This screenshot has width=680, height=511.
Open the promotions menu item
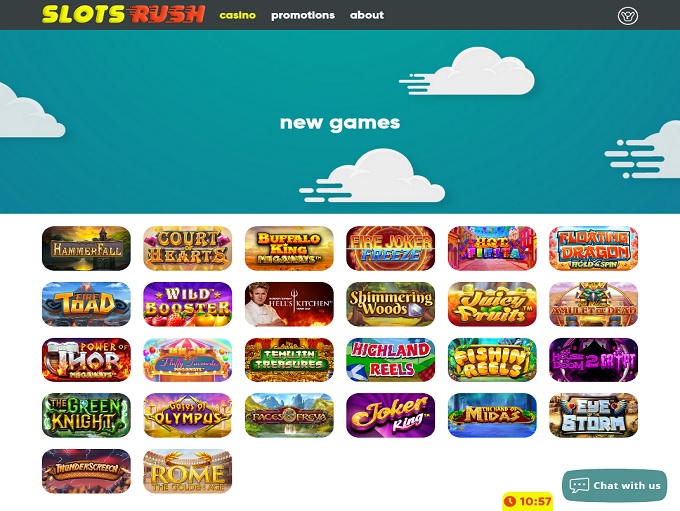click(x=303, y=15)
